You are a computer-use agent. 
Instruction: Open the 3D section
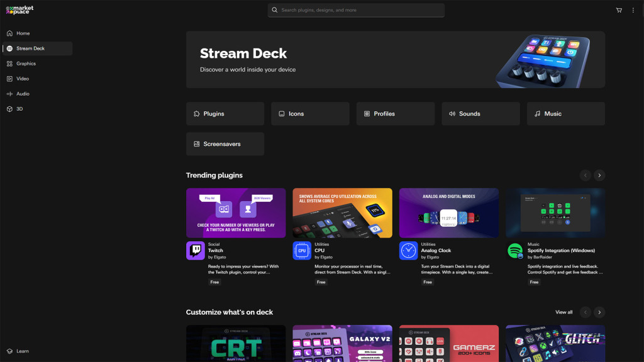[x=37, y=109]
